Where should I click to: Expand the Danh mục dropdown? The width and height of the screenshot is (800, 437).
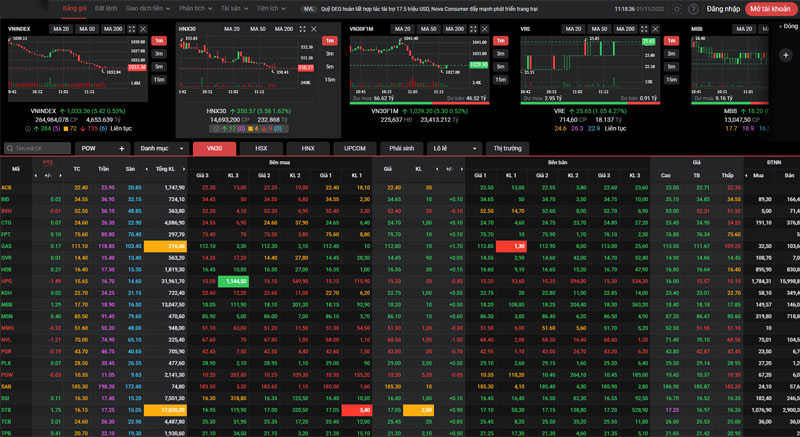[161, 148]
